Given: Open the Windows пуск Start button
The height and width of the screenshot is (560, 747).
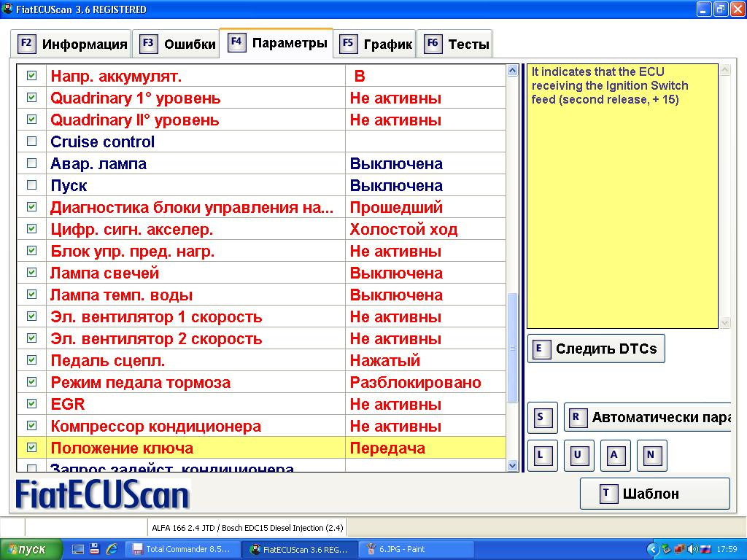Looking at the screenshot, I should [31, 549].
